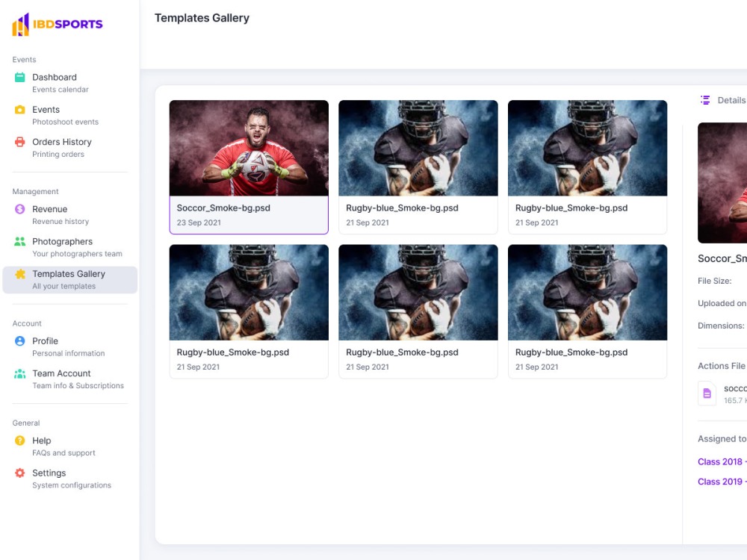Click the IBDSports logo
The height and width of the screenshot is (560, 747).
coord(58,25)
